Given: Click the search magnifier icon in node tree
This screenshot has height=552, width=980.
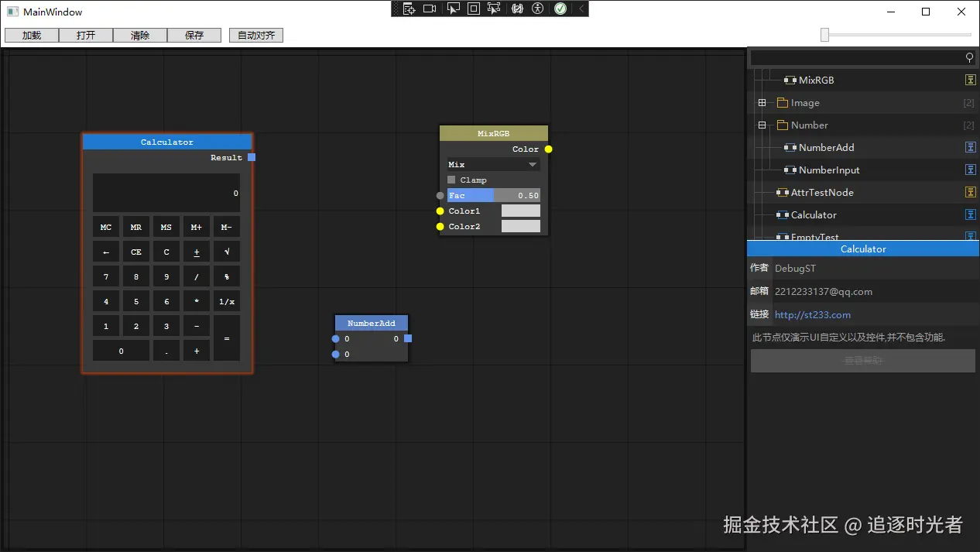Looking at the screenshot, I should (x=969, y=57).
